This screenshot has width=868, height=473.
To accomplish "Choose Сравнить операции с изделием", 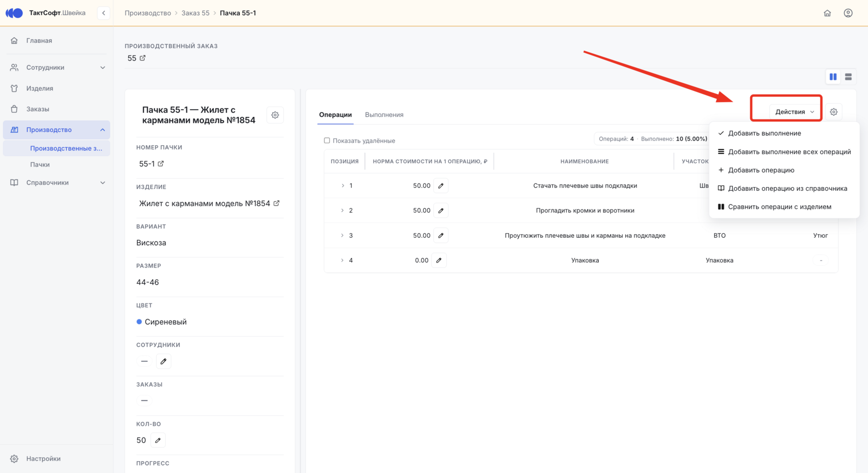I will pyautogui.click(x=784, y=207).
